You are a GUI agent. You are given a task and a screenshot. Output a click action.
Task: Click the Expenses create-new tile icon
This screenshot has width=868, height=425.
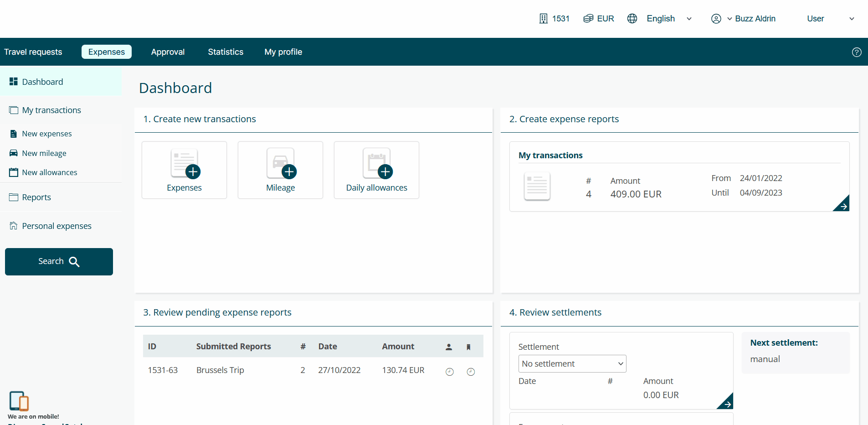184,164
